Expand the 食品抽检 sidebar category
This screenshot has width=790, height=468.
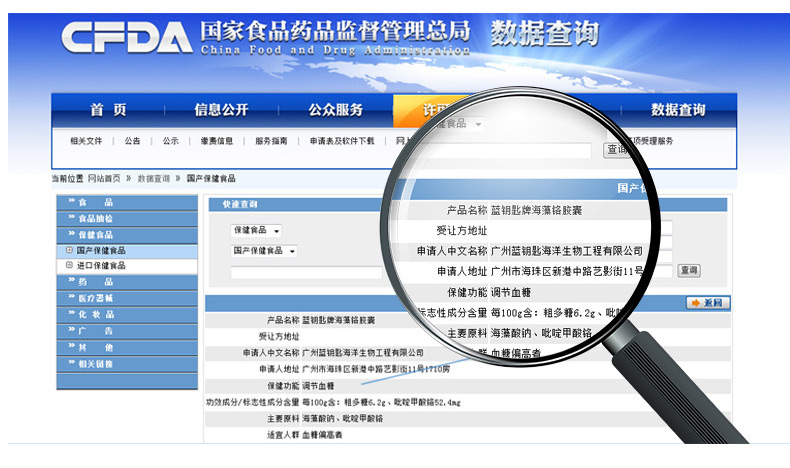pyautogui.click(x=127, y=219)
